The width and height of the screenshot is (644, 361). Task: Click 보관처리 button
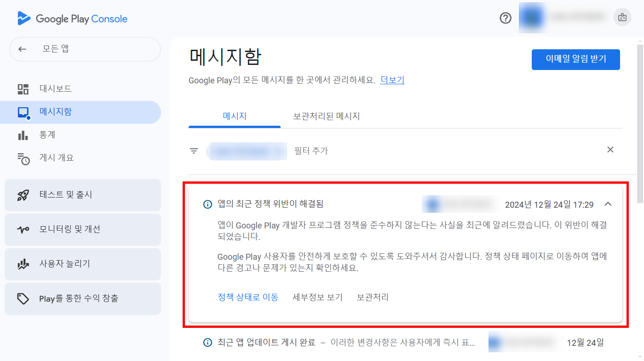point(373,297)
